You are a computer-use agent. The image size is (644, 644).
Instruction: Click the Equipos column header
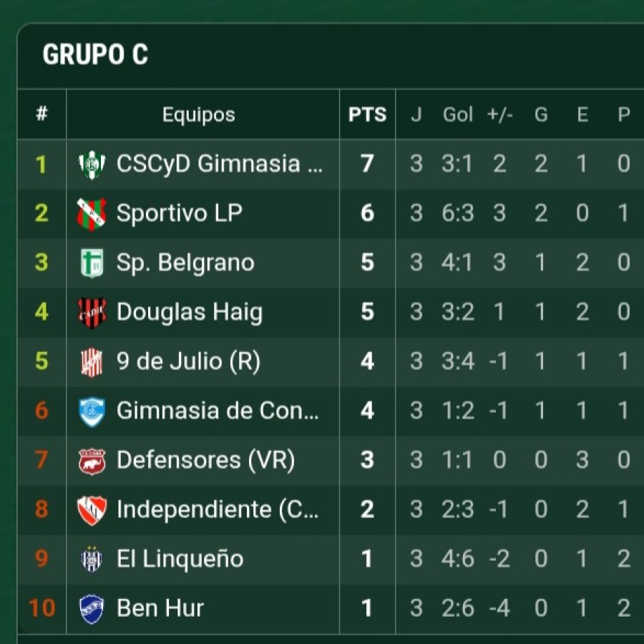tap(198, 114)
